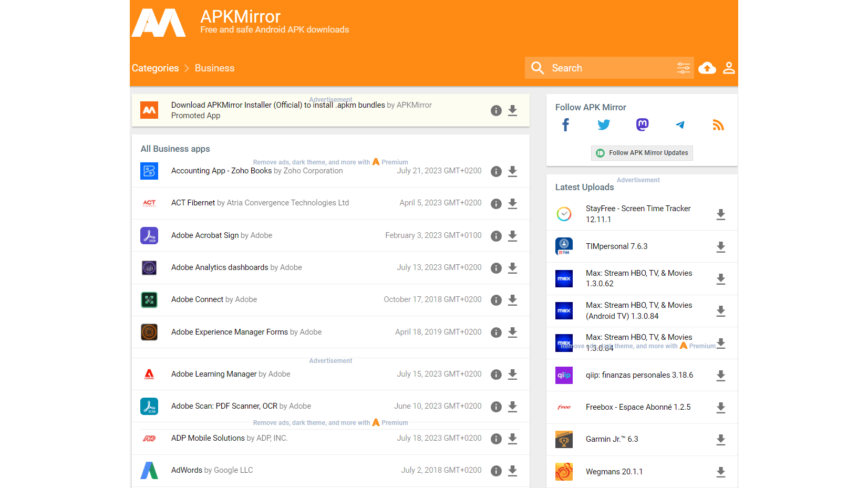The height and width of the screenshot is (488, 868).
Task: Open the user account icon
Action: click(729, 68)
